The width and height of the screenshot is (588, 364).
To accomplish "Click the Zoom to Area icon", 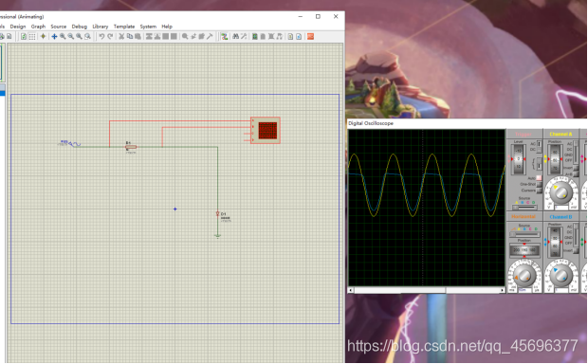I will coord(87,36).
